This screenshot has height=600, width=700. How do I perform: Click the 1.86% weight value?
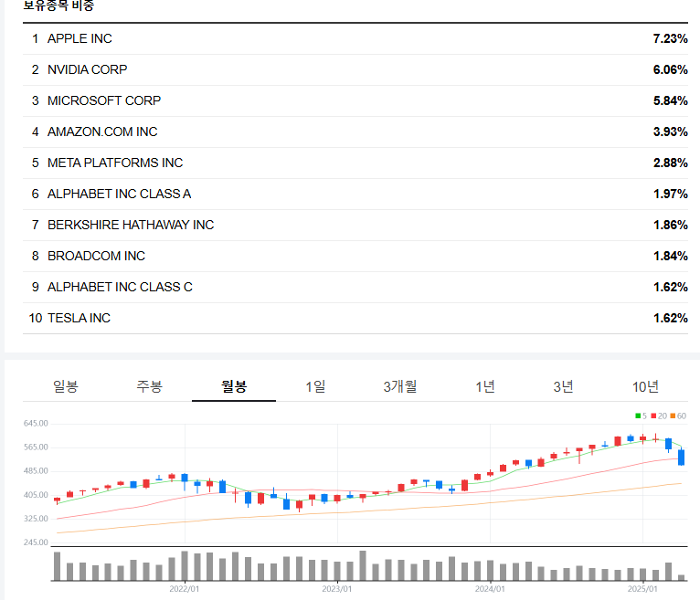pyautogui.click(x=670, y=225)
